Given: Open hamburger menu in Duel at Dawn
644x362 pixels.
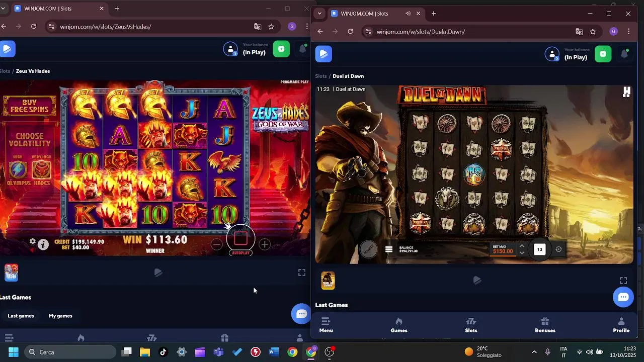Looking at the screenshot, I should (388, 249).
